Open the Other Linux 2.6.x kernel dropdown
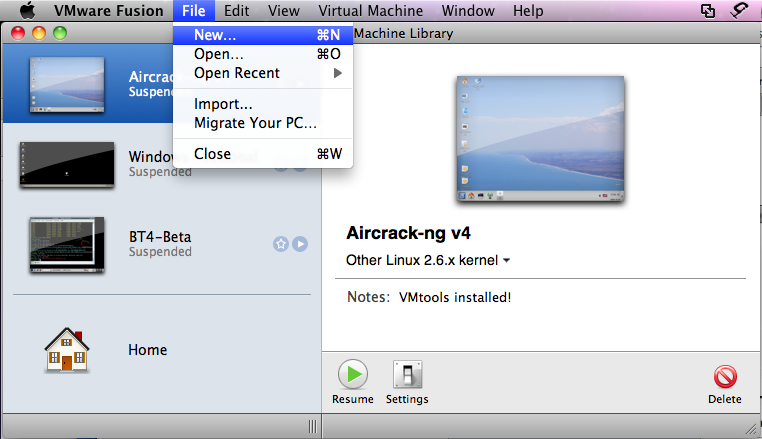This screenshot has height=439, width=762. [x=428, y=261]
